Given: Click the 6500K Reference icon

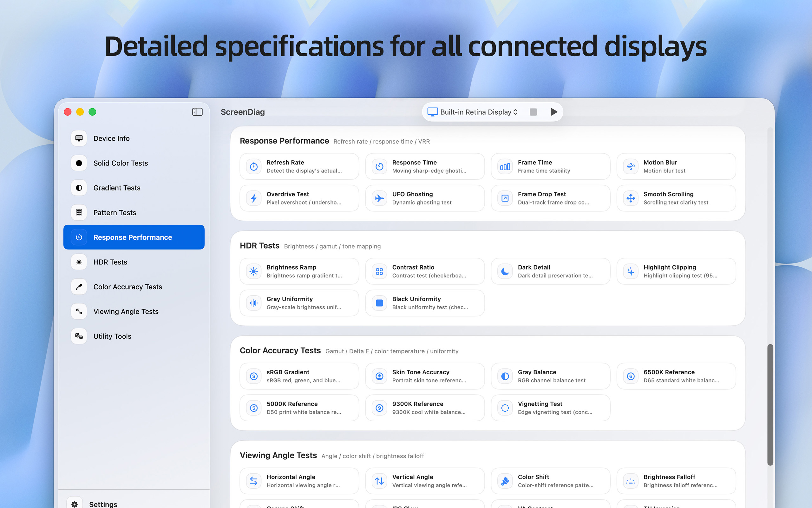Looking at the screenshot, I should coord(631,376).
